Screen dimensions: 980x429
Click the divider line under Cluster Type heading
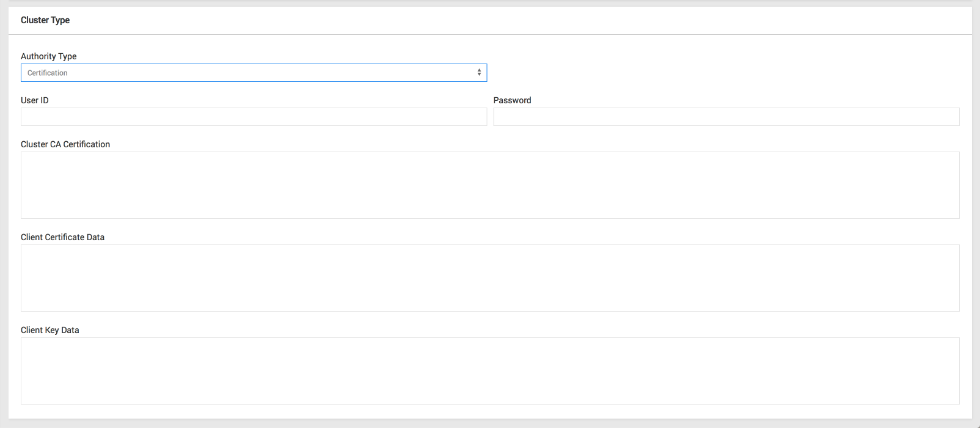[x=489, y=34]
